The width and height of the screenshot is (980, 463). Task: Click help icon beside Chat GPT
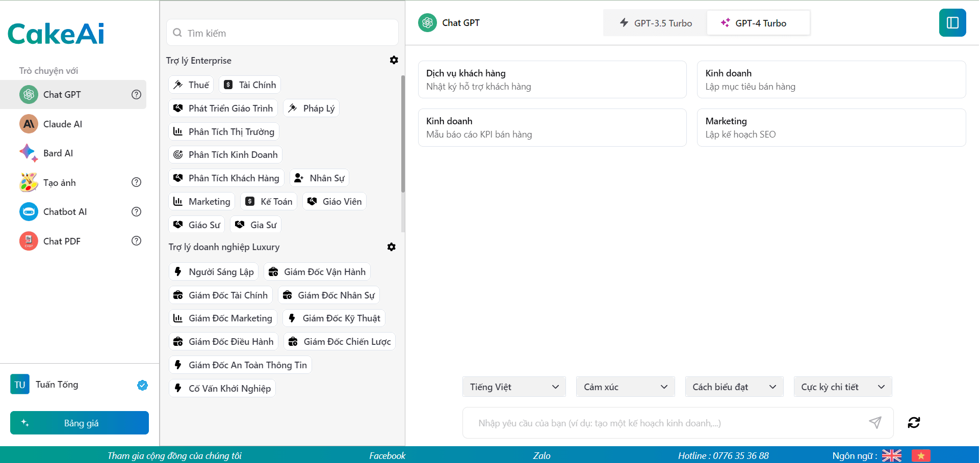(136, 95)
